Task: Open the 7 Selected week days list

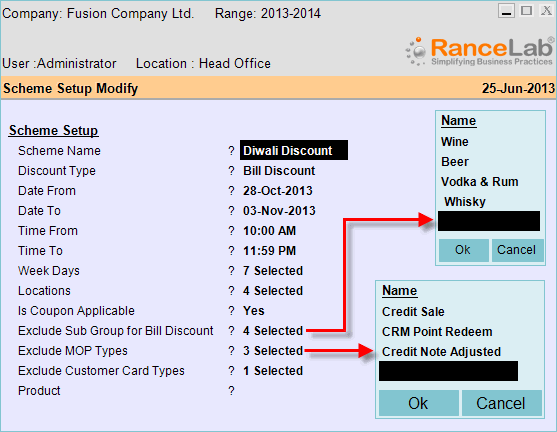Action: click(273, 271)
